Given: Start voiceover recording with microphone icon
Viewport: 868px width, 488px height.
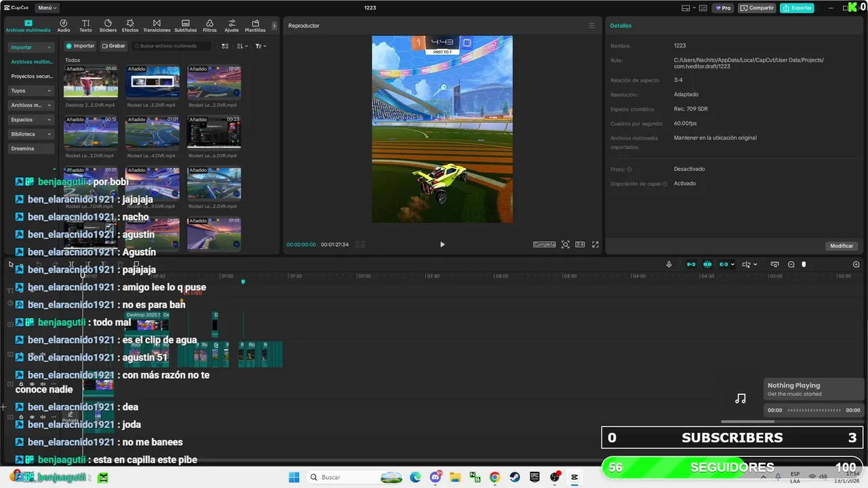Looking at the screenshot, I should pyautogui.click(x=669, y=264).
